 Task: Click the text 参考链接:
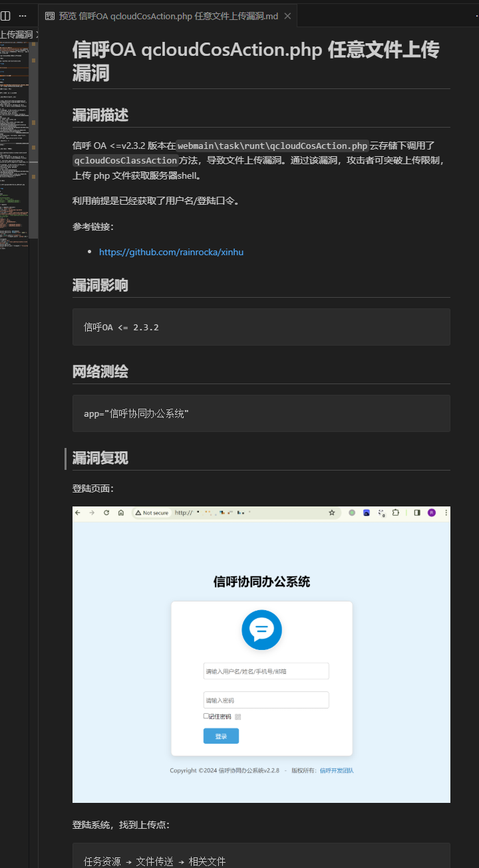coord(93,227)
